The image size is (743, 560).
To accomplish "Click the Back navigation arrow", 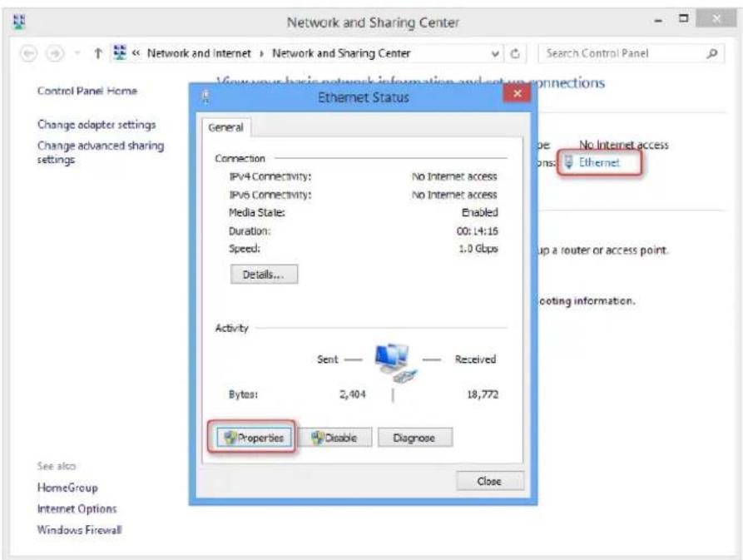I will coord(28,53).
